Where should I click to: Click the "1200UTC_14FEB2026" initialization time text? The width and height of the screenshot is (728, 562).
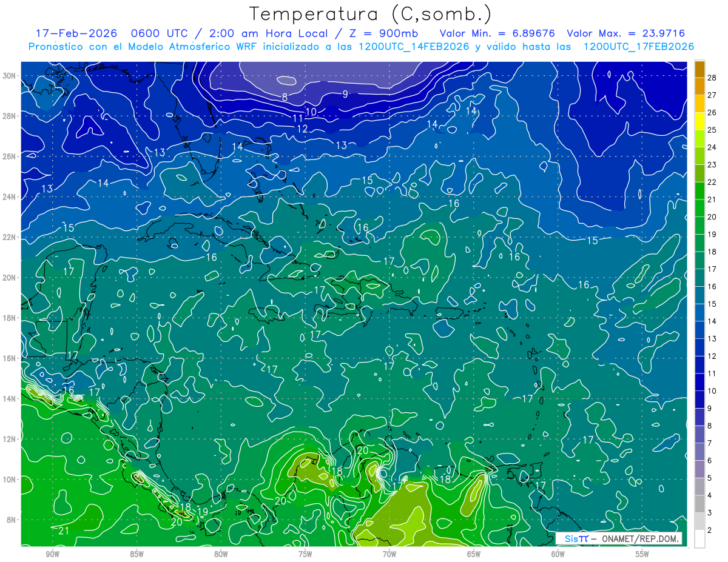413,47
